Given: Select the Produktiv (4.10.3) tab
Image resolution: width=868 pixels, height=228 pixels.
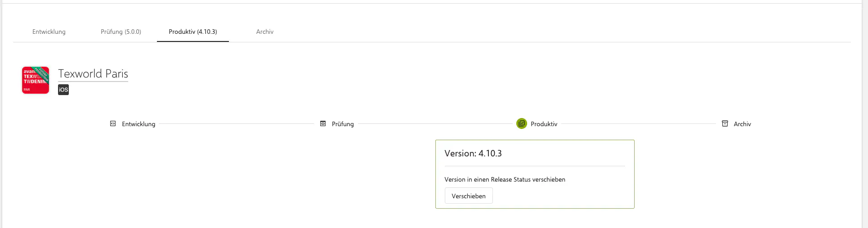Looking at the screenshot, I should (193, 32).
